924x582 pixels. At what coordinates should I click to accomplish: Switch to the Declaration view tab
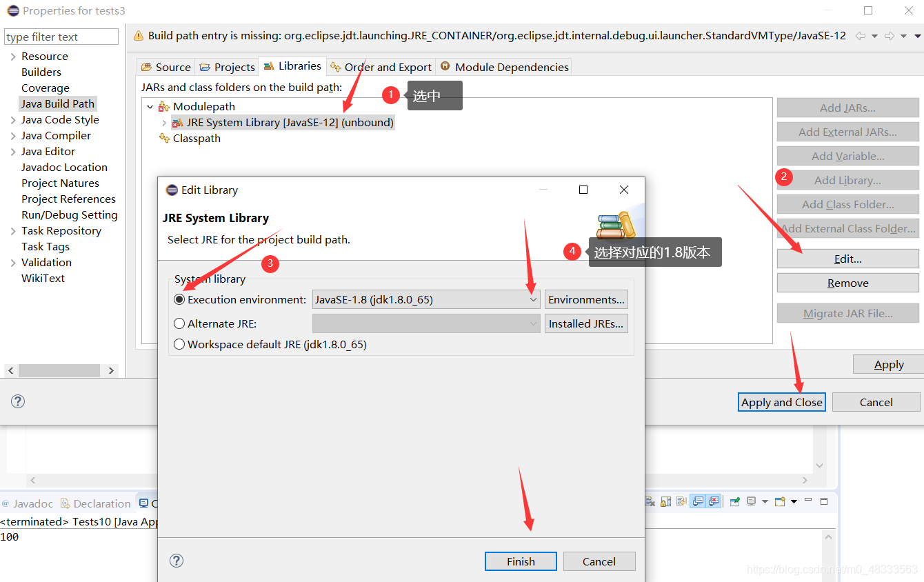coord(95,503)
